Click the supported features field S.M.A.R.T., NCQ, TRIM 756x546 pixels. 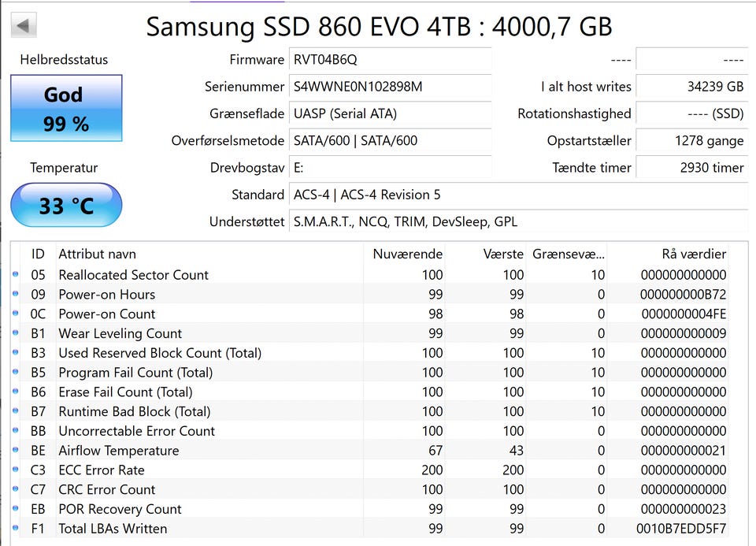[518, 222]
